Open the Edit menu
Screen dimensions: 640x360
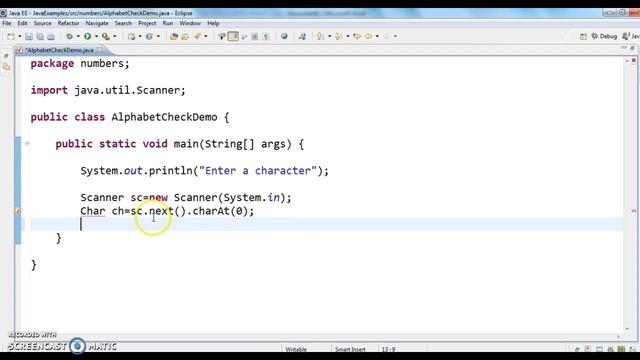click(x=22, y=23)
